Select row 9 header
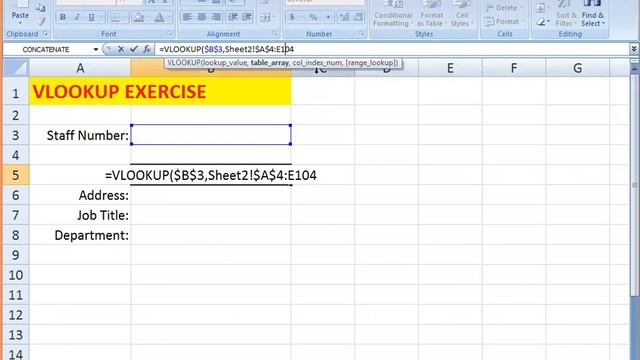 pos(16,255)
